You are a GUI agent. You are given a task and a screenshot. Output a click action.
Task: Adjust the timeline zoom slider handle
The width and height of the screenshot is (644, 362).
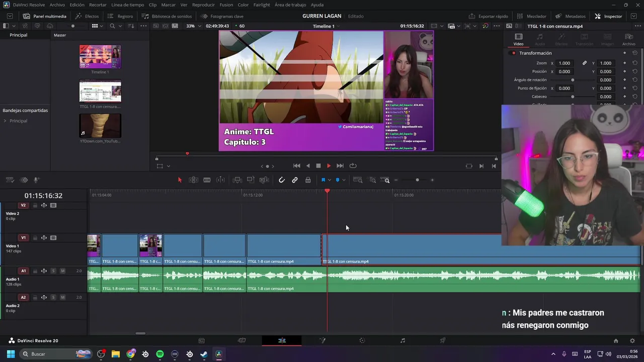(x=417, y=180)
